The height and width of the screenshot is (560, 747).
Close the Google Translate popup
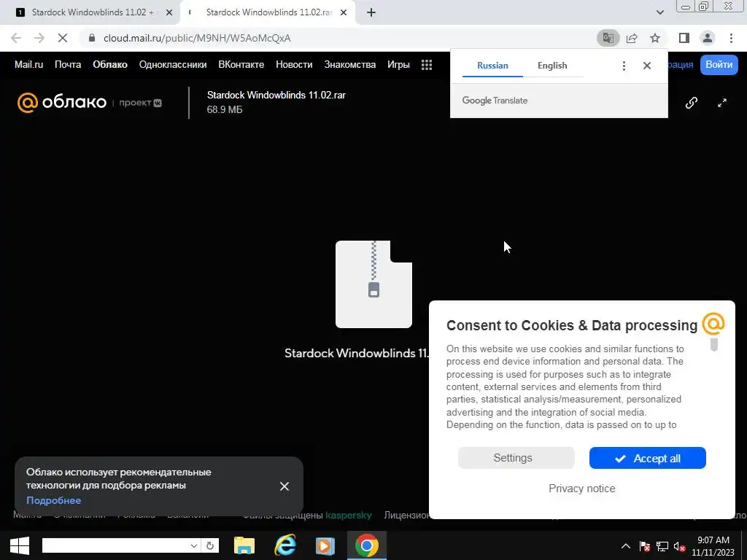646,66
